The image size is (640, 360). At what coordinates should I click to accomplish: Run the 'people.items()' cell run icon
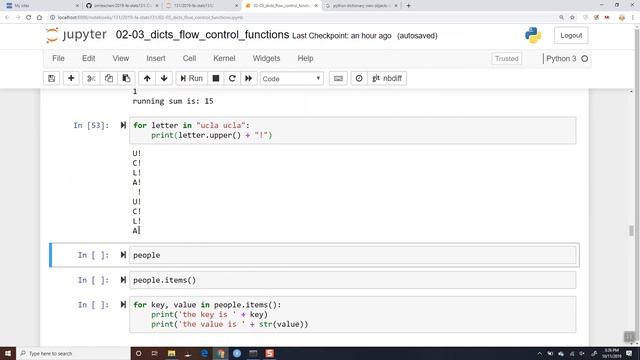click(x=123, y=280)
